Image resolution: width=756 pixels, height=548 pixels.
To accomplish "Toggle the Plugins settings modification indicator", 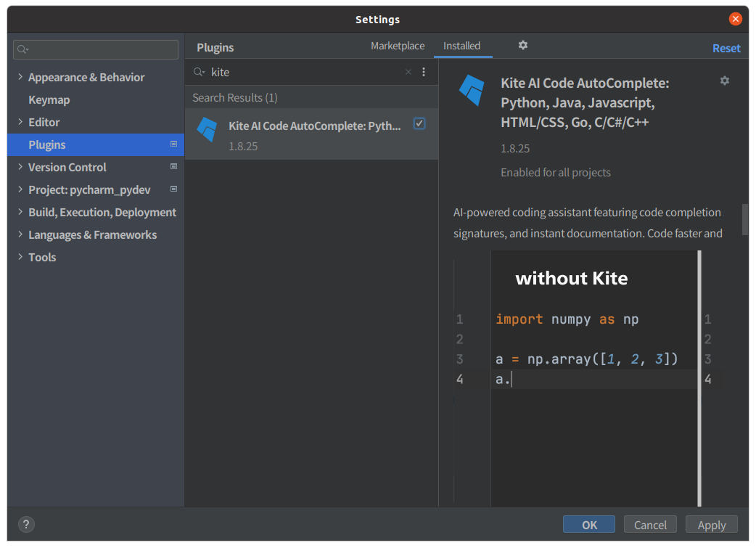I will coord(173,144).
